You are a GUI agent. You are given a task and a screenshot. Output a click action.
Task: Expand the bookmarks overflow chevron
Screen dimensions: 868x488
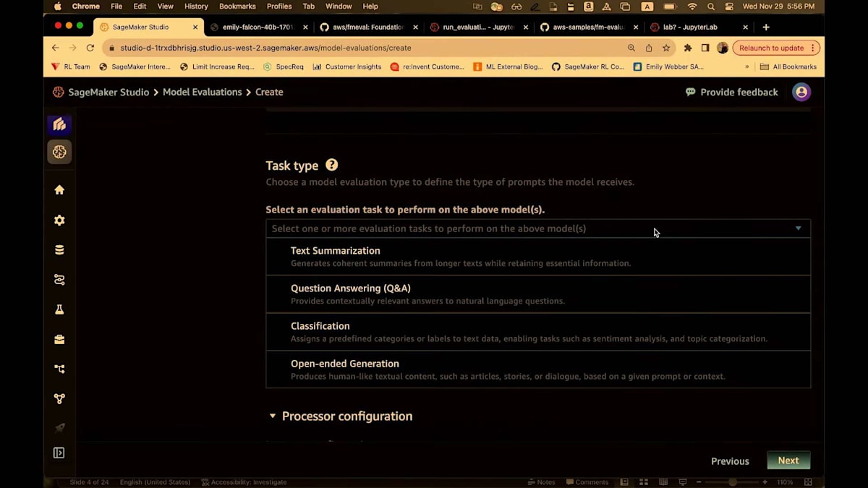[x=747, y=67]
